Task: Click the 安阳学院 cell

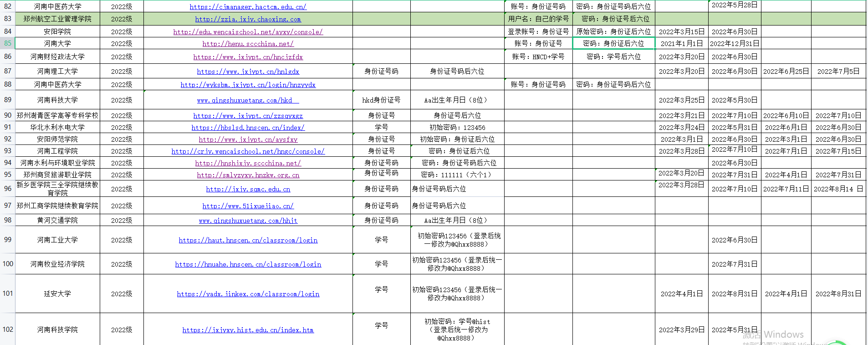Action: (x=57, y=31)
